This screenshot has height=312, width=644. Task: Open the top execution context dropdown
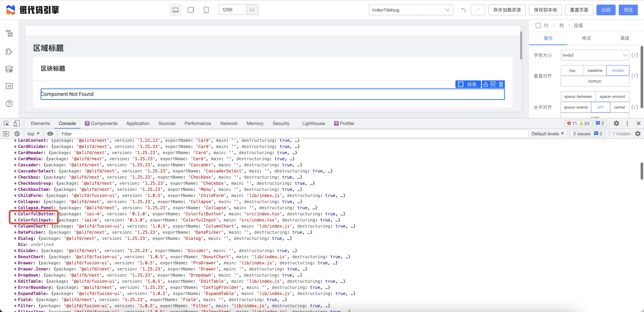(x=33, y=134)
